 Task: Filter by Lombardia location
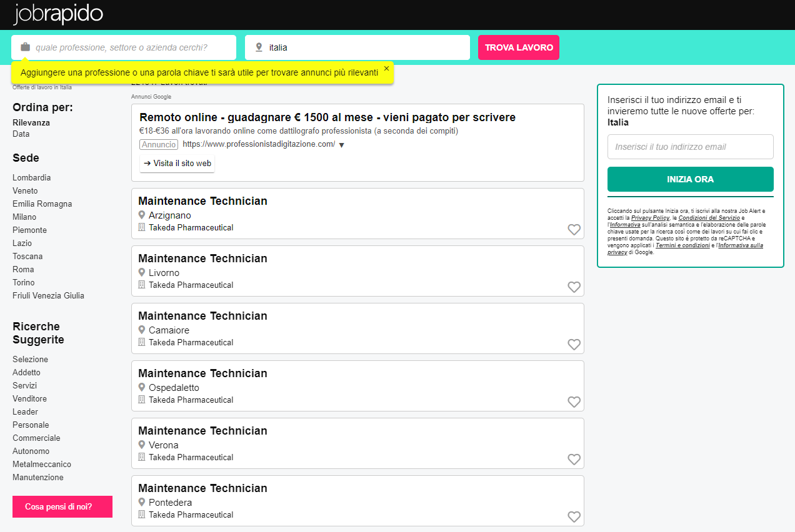[32, 177]
